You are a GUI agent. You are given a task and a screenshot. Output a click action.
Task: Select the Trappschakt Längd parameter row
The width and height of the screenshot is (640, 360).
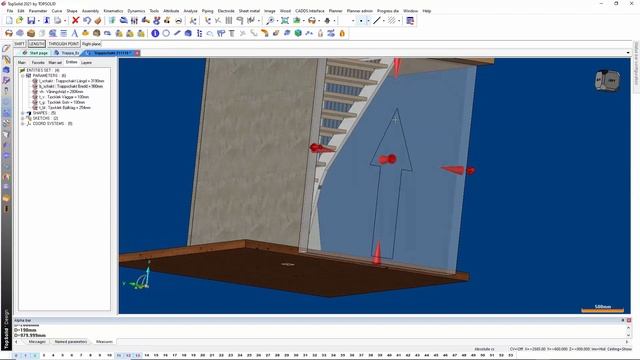click(x=69, y=81)
